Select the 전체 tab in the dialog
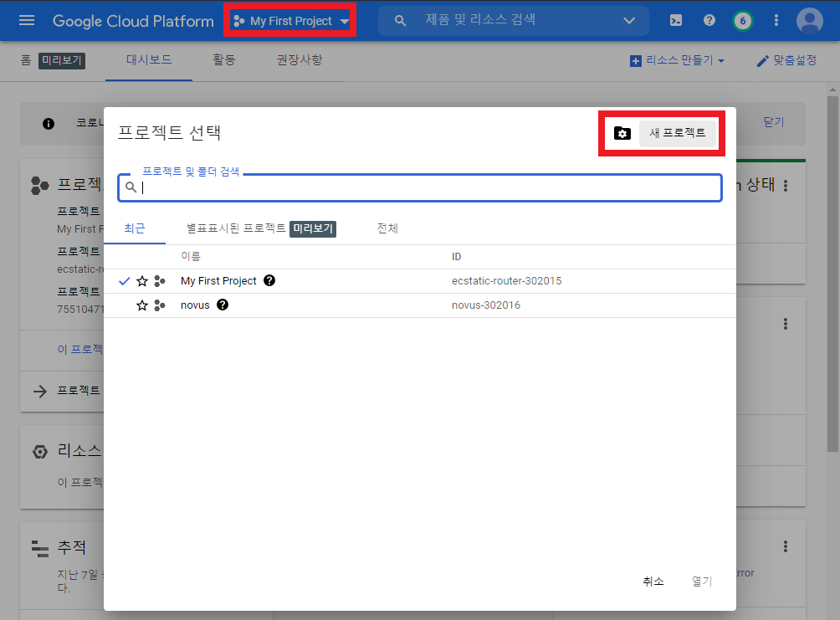The height and width of the screenshot is (620, 840). pyautogui.click(x=387, y=228)
